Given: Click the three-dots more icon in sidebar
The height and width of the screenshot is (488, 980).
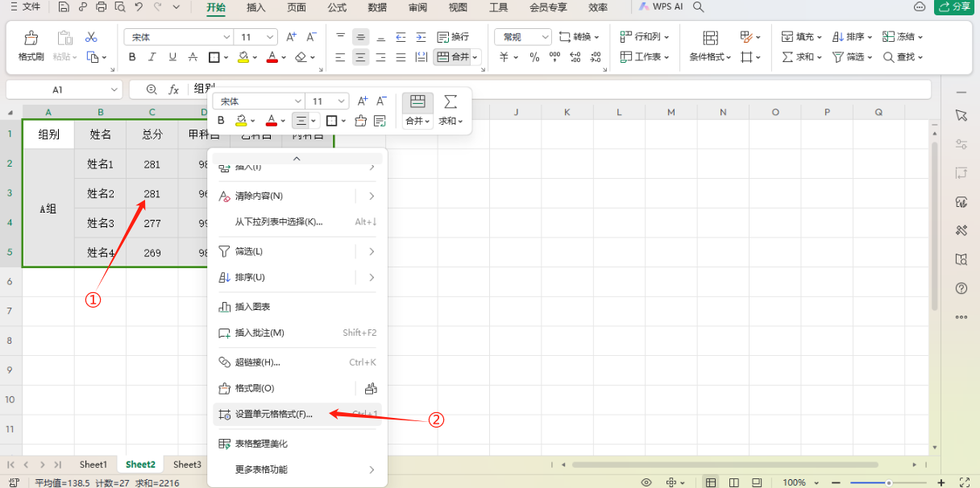Looking at the screenshot, I should point(961,316).
